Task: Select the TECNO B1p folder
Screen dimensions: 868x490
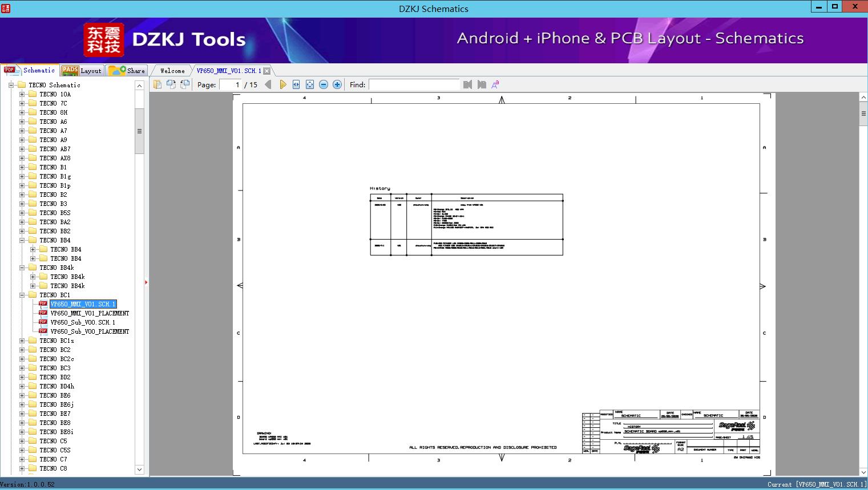Action: pyautogui.click(x=55, y=185)
